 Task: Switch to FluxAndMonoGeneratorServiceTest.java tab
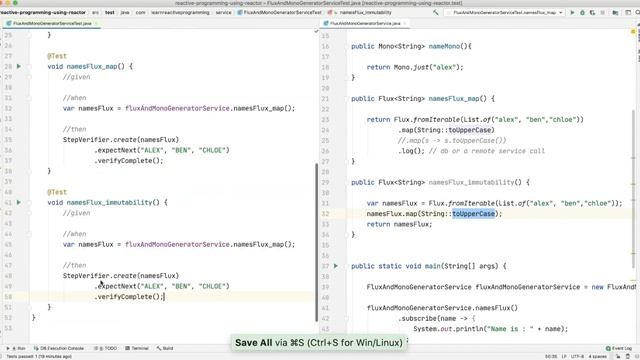point(52,23)
